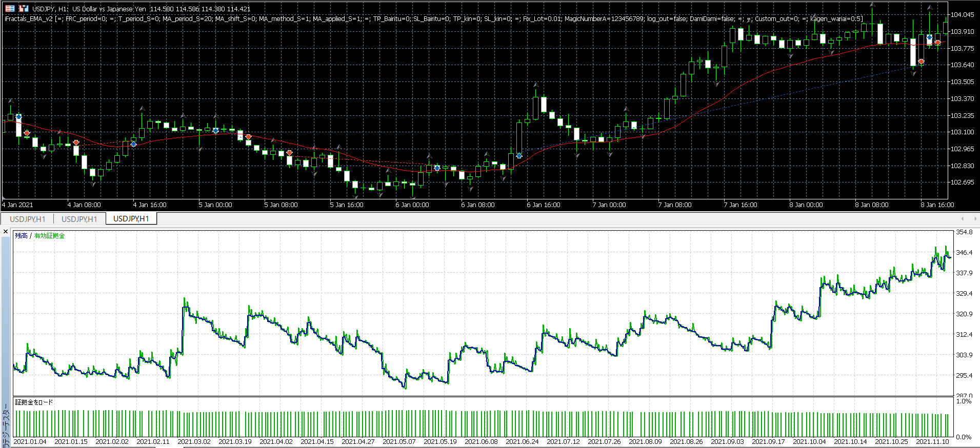
Task: Click the 4 Jan 2021 time axis label
Action: [x=17, y=205]
